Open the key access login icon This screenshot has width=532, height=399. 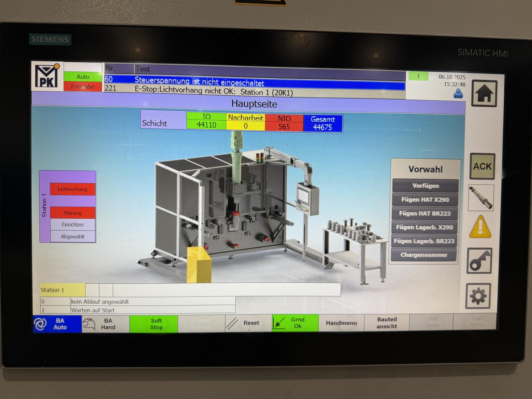point(479,261)
